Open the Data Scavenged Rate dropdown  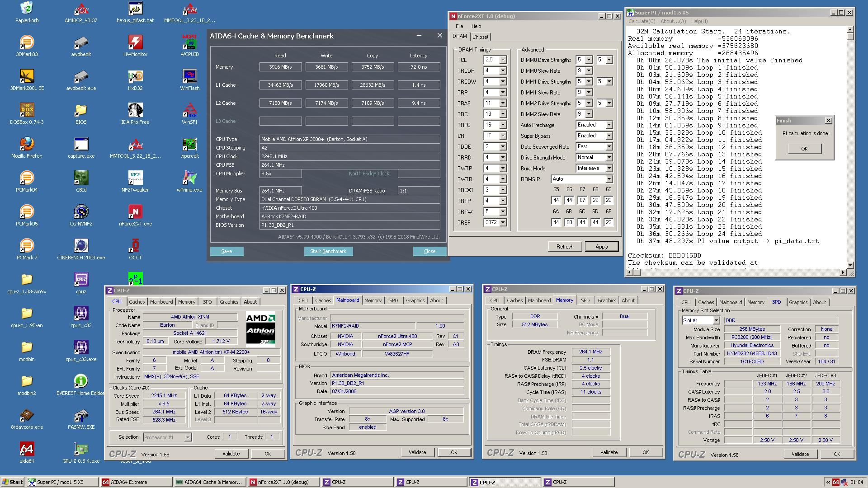coord(609,147)
